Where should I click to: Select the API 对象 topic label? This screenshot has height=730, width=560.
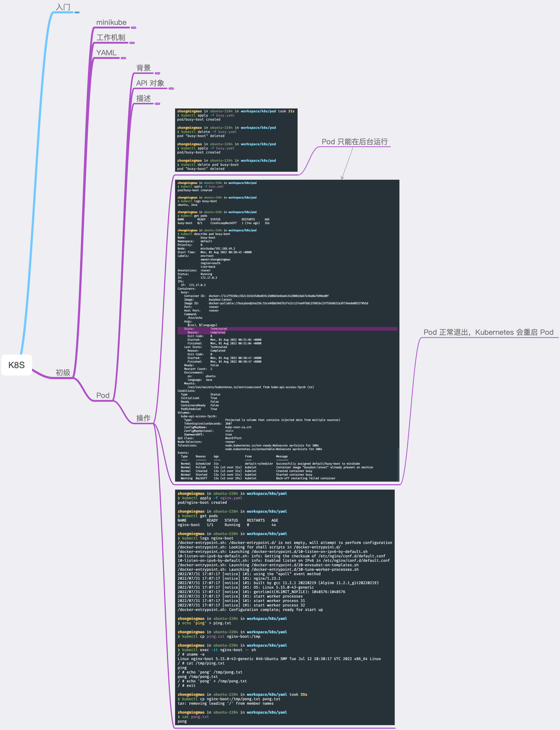150,83
